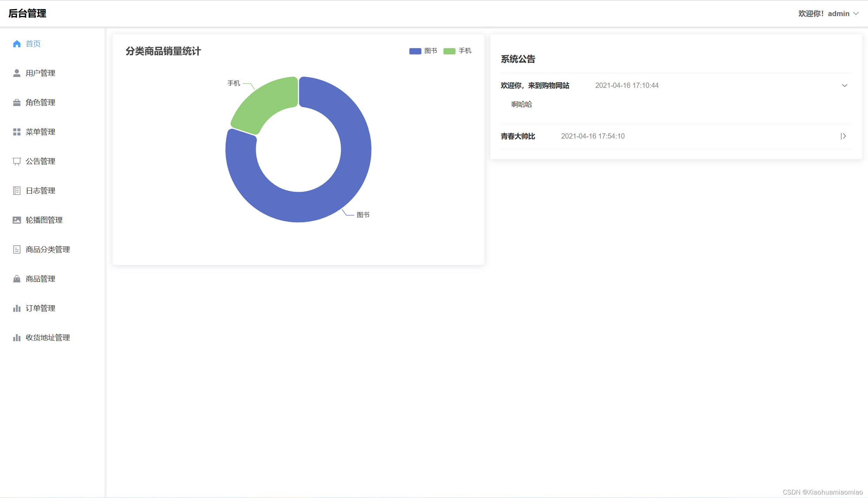
Task: Open 商品分类管理 menu item
Action: [x=48, y=250]
